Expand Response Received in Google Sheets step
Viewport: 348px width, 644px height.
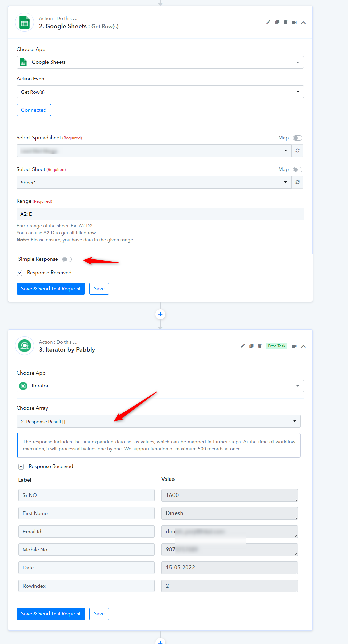(19, 273)
